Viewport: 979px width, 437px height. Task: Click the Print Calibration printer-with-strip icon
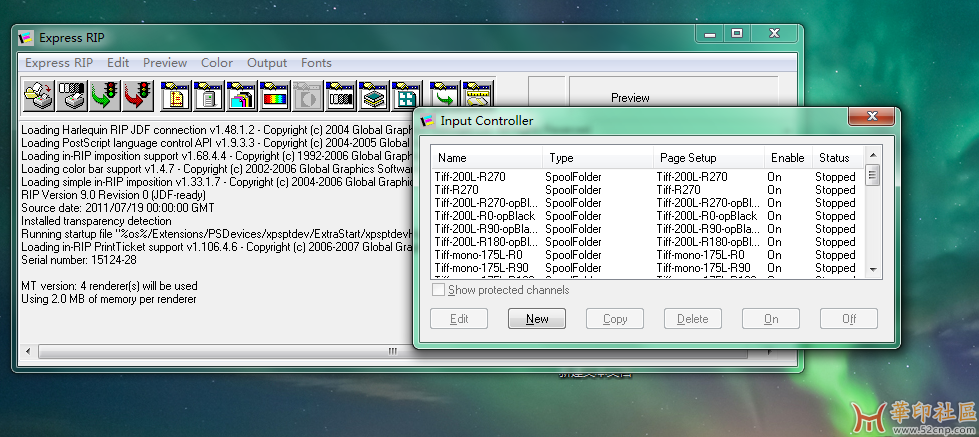click(x=72, y=96)
